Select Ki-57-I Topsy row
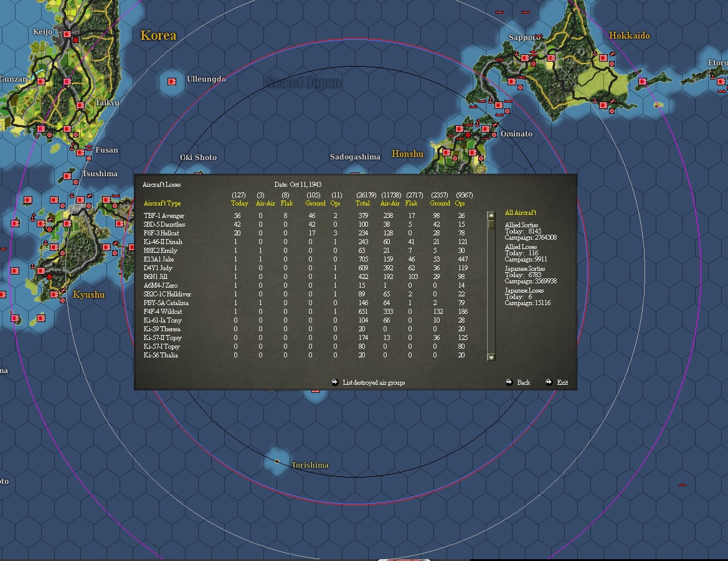The image size is (728, 561). click(306, 346)
